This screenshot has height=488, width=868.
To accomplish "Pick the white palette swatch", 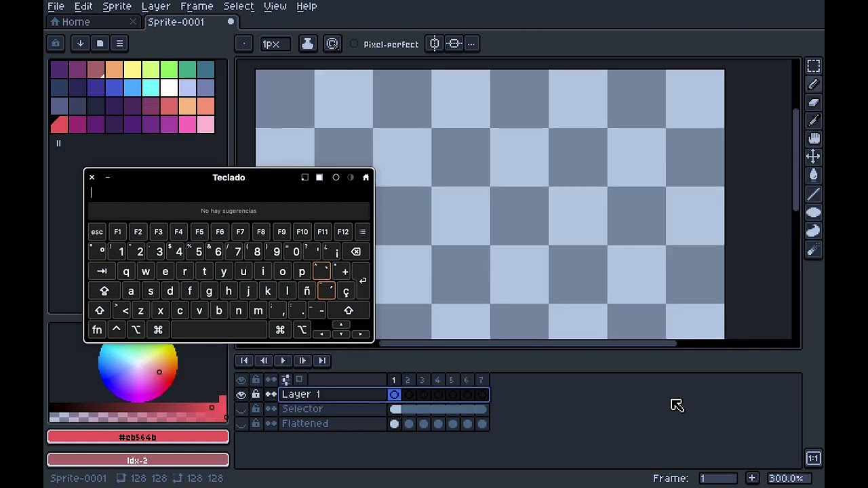I will pyautogui.click(x=169, y=88).
